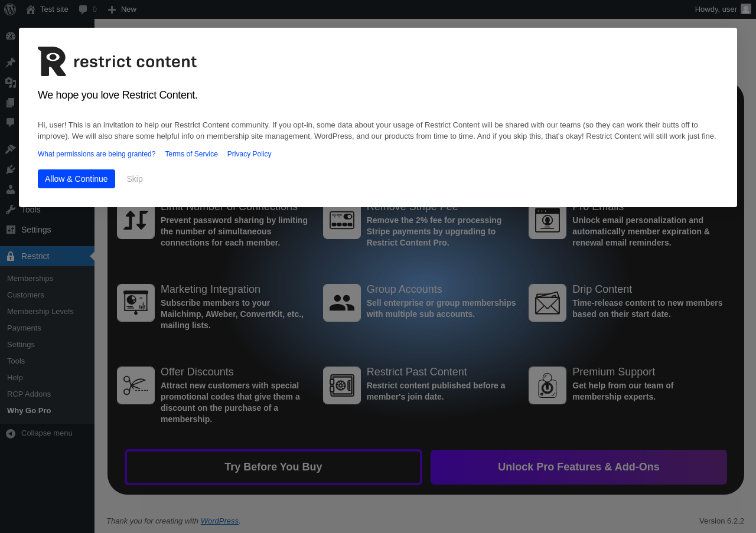
Task: Open the comments bubble in the admin bar
Action: [x=87, y=9]
